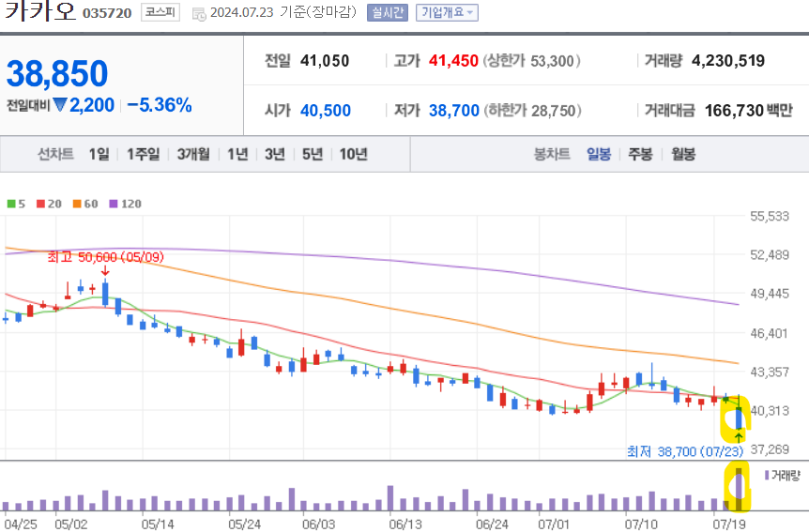Click the 2024.07.23 기준(장마감) date text
The width and height of the screenshot is (809, 532).
(283, 12)
